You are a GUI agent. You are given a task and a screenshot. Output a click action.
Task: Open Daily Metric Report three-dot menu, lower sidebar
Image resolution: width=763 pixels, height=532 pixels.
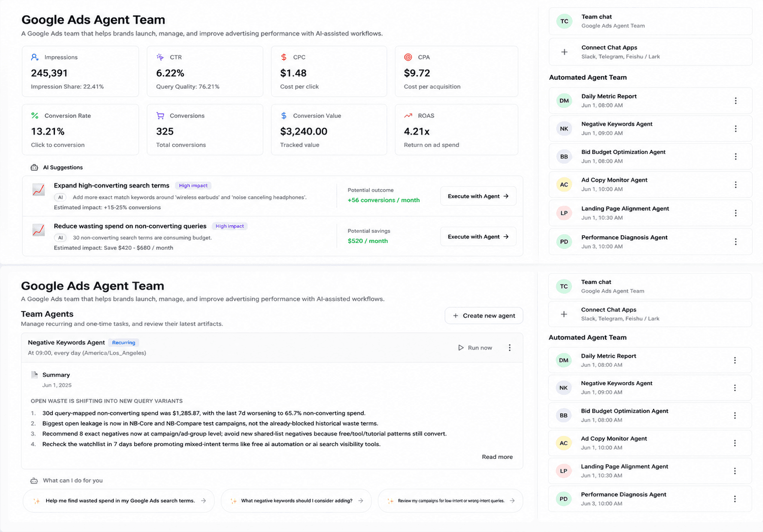click(x=735, y=360)
